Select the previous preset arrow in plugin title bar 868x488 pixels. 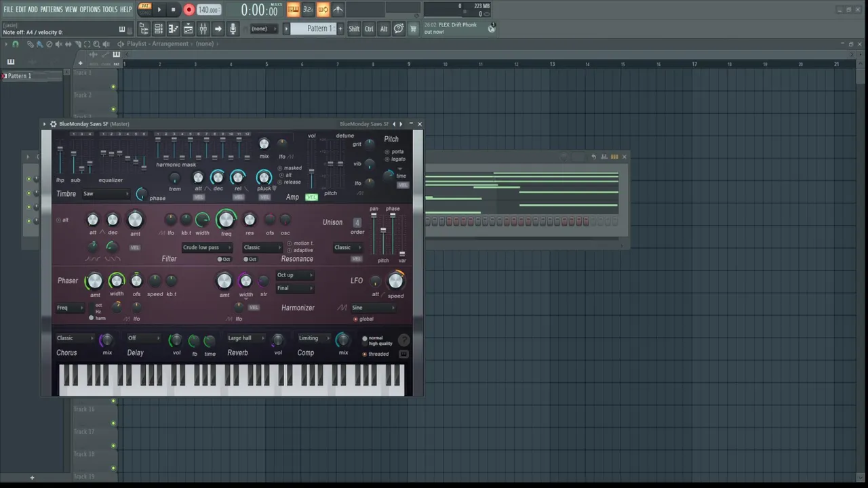394,124
